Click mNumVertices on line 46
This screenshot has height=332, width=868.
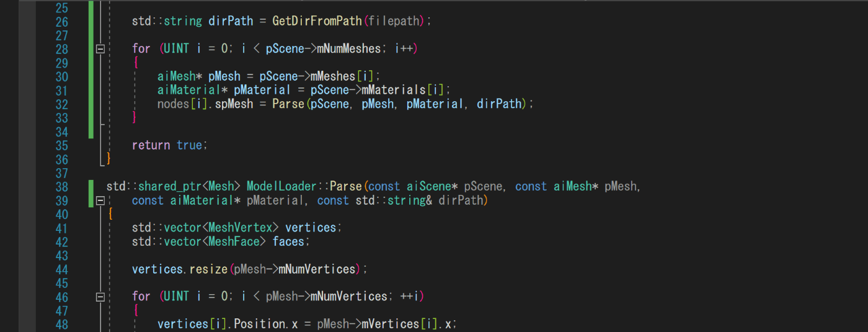pyautogui.click(x=349, y=297)
